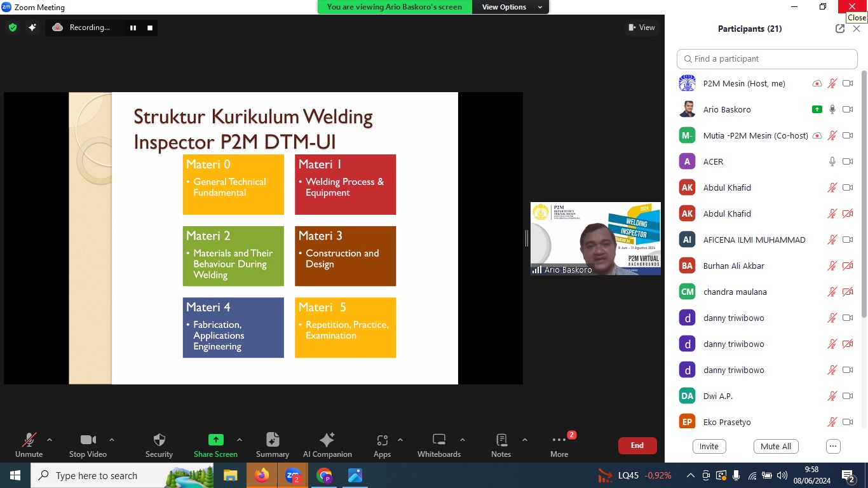Pop out the Participants panel
The width and height of the screenshot is (868, 488).
pyautogui.click(x=840, y=29)
